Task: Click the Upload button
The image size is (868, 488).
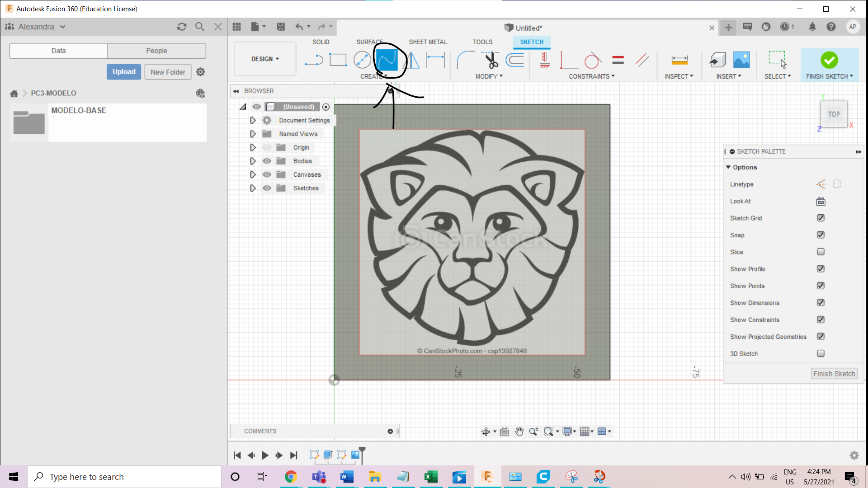Action: (124, 72)
